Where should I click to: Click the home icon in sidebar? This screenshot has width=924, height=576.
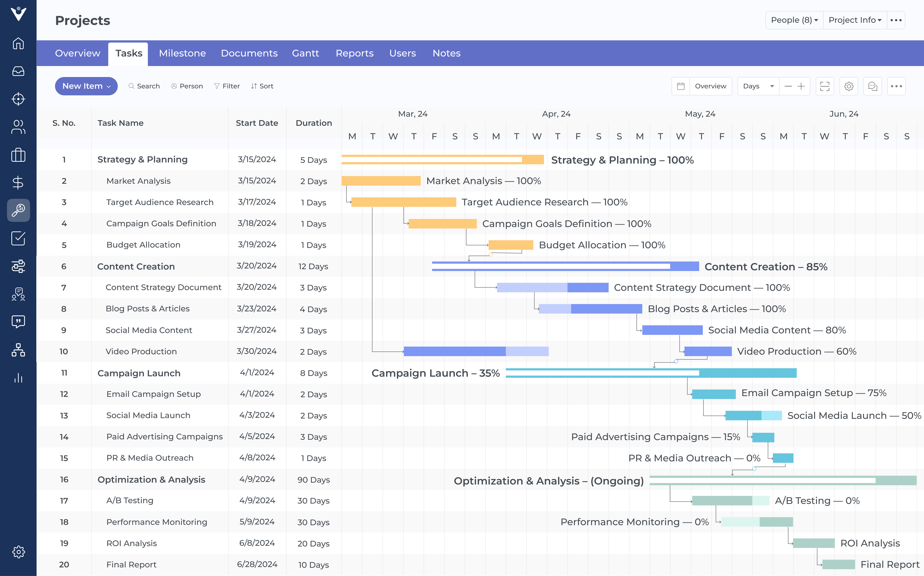18,43
